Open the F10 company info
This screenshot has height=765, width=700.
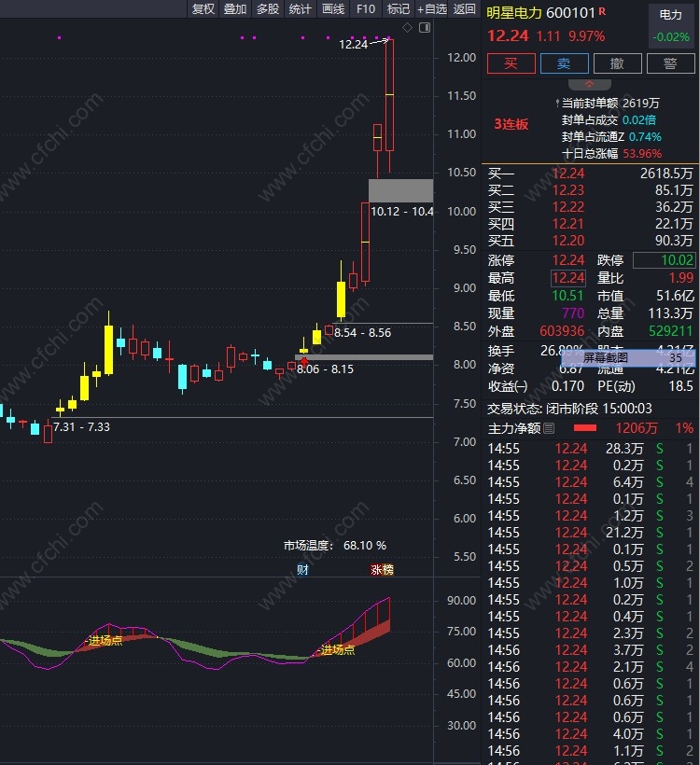pyautogui.click(x=366, y=8)
